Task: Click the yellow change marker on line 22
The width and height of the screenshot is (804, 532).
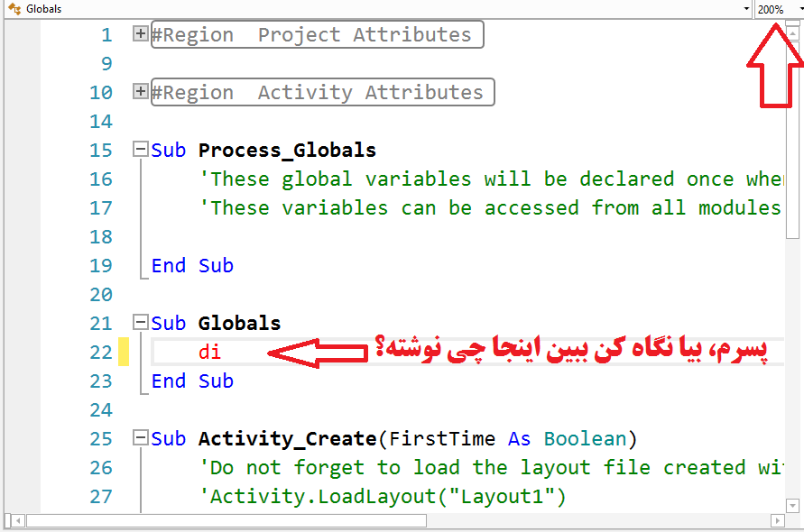Action: point(124,353)
